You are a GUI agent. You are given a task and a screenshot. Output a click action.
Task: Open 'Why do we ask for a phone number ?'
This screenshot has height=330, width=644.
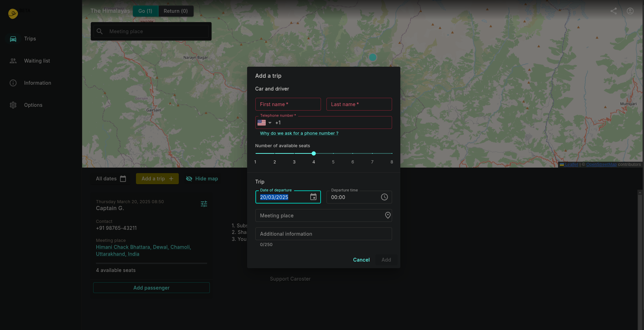[x=299, y=133]
